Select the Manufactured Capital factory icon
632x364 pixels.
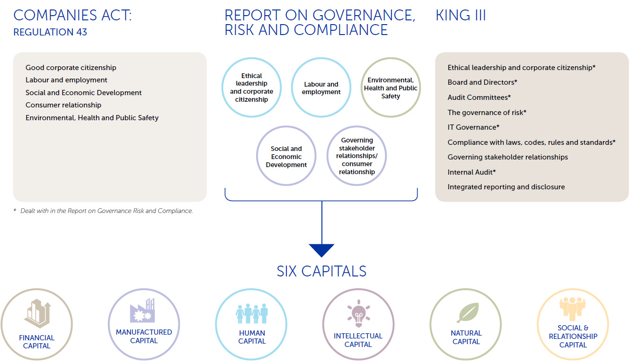[x=143, y=311]
